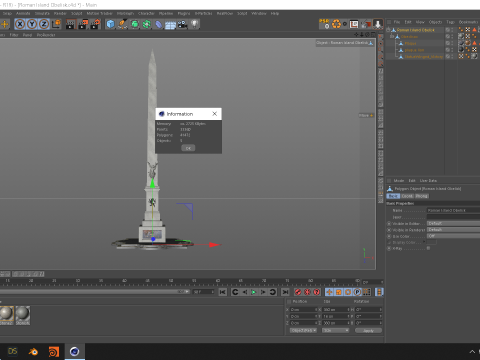Screen dimensions: 480x360
Task: Toggle the X axis lock
Action: tap(20, 24)
